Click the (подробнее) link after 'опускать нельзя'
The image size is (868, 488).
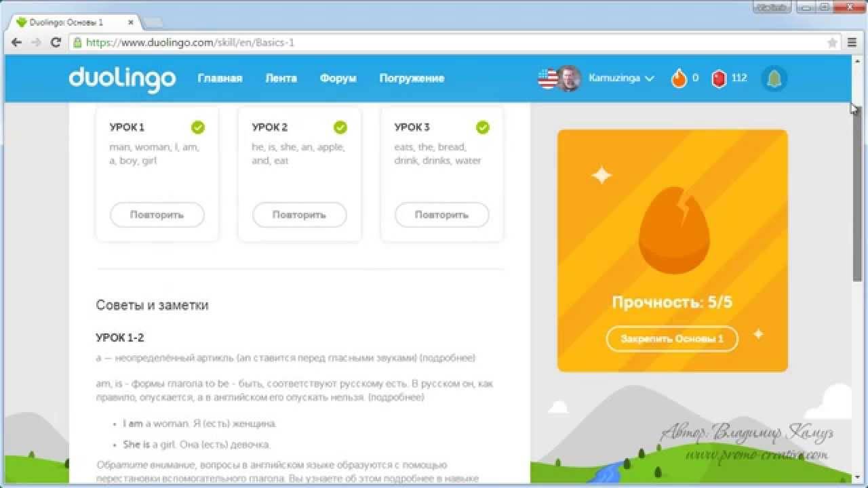point(397,397)
